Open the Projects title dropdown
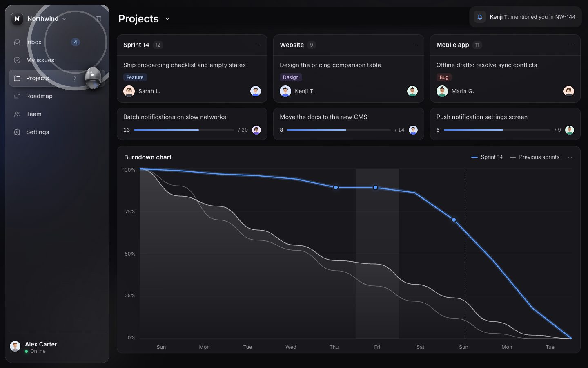 (x=167, y=19)
